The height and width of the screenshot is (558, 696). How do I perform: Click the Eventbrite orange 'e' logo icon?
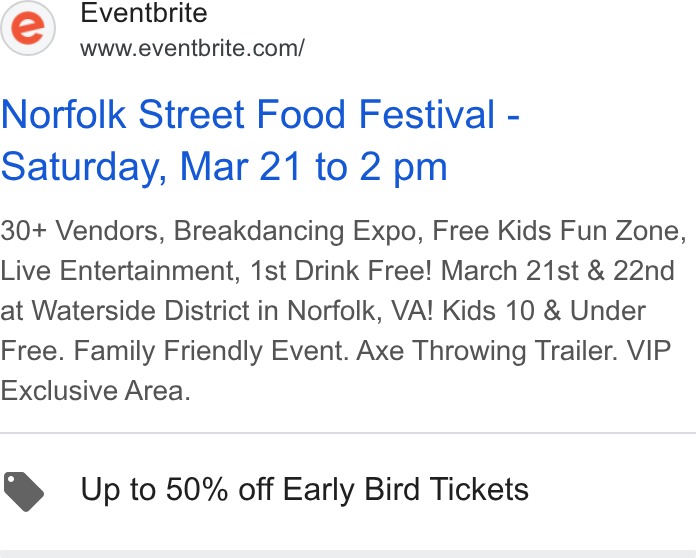[28, 28]
